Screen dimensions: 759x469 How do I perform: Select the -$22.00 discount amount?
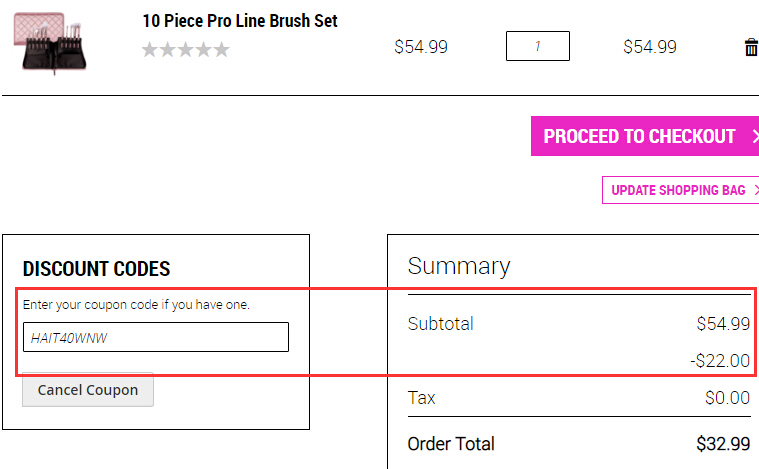pos(720,361)
